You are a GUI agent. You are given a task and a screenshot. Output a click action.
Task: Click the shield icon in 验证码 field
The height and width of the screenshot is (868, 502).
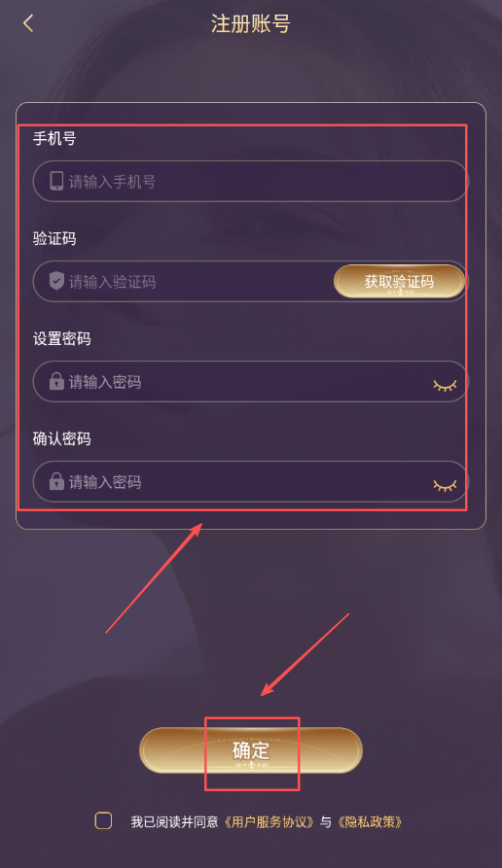pyautogui.click(x=56, y=281)
